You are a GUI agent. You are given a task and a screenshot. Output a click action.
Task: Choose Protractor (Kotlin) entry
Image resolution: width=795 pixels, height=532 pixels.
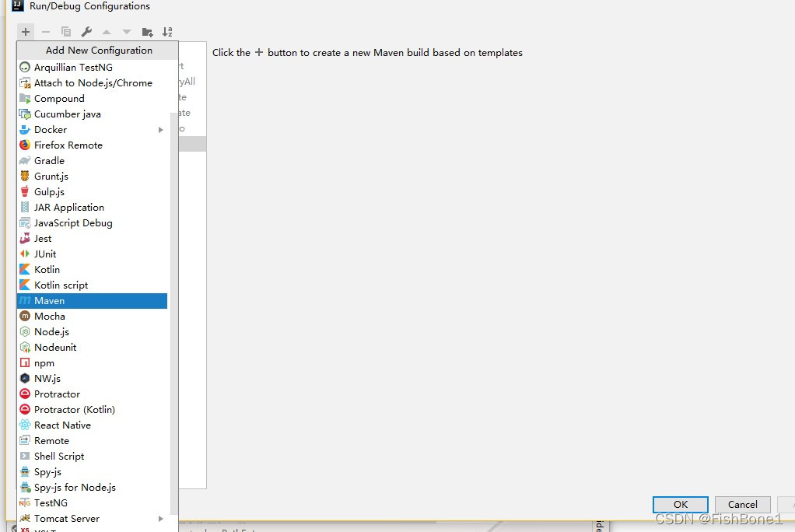pyautogui.click(x=93, y=410)
